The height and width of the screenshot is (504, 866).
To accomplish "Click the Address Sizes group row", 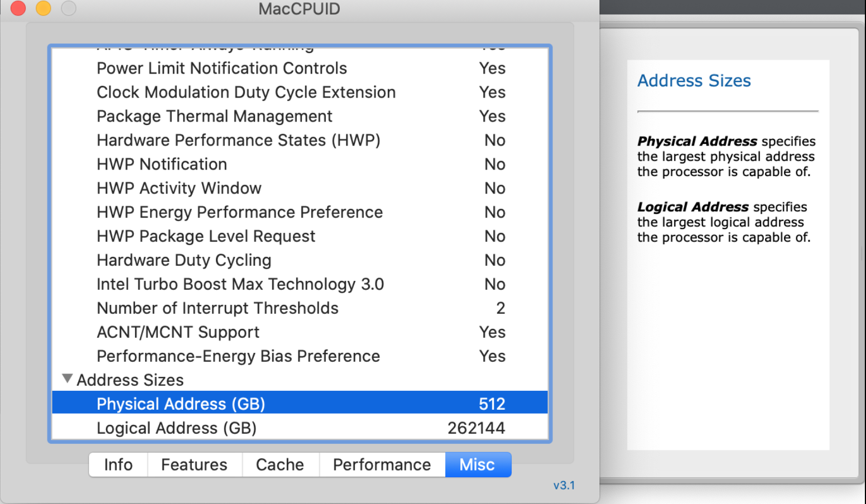I will click(x=130, y=380).
